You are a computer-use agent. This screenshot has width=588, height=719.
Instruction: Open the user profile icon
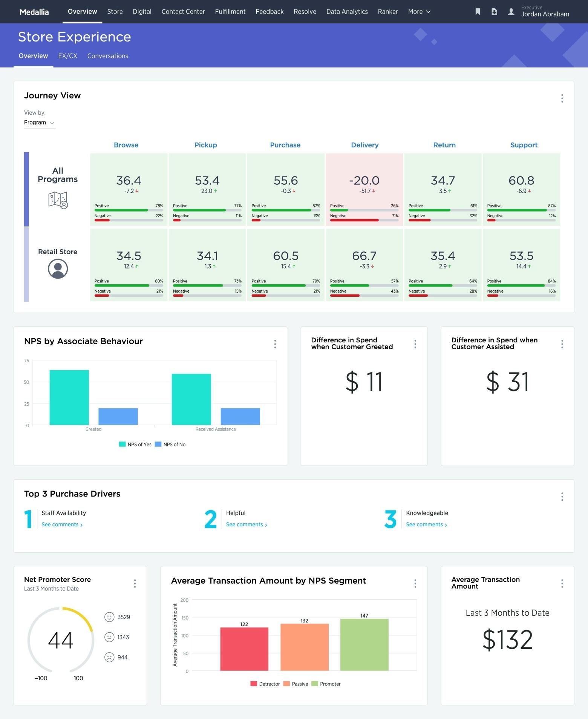[511, 12]
